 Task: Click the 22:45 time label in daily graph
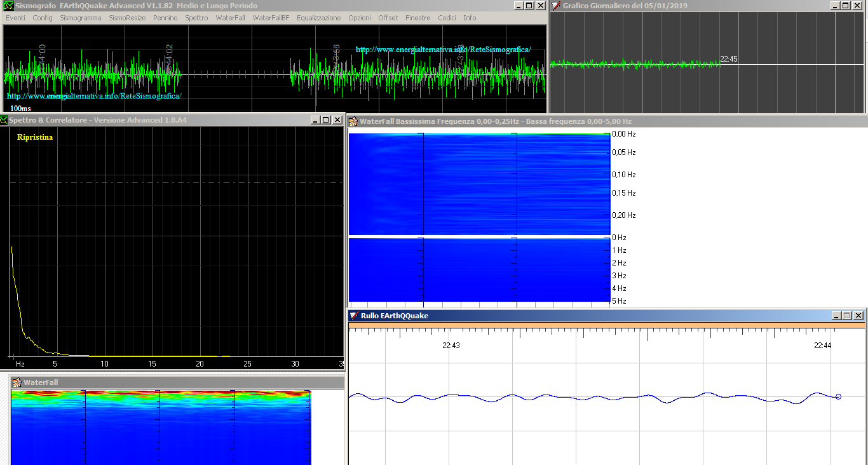729,59
